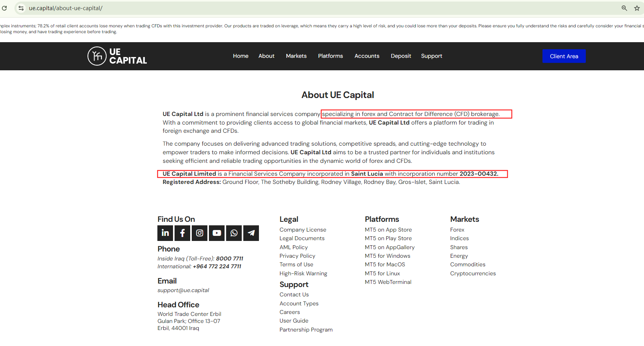Click the Client Area button
644x346 pixels.
point(564,56)
